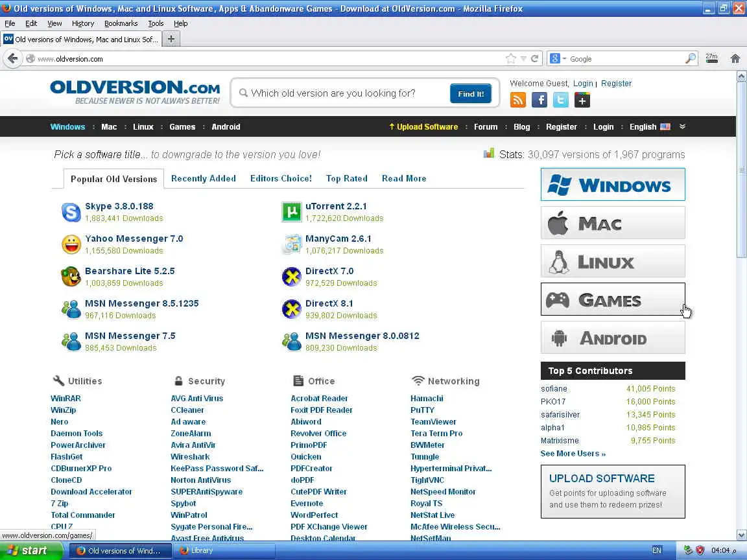Click the Skype logo icon
This screenshot has height=560, width=747.
click(x=71, y=213)
